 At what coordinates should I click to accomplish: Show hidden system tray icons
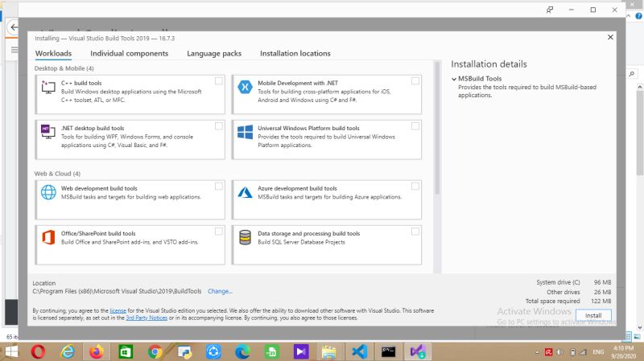click(537, 352)
